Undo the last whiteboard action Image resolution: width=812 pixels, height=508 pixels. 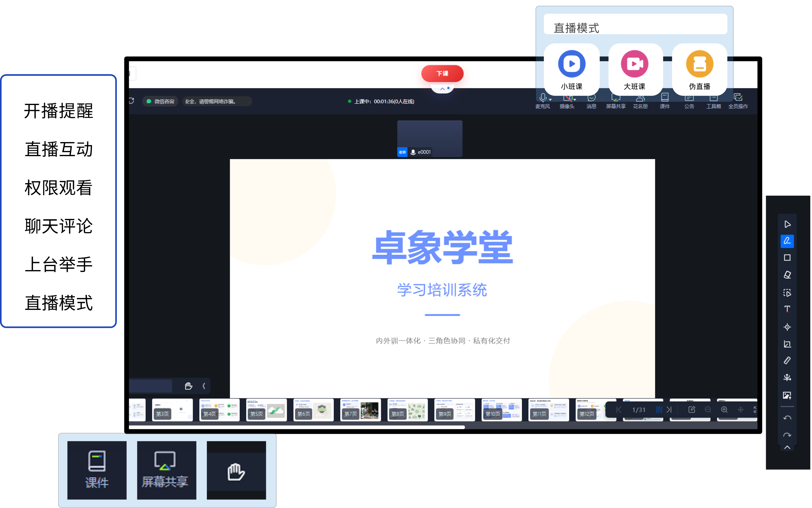tap(787, 418)
